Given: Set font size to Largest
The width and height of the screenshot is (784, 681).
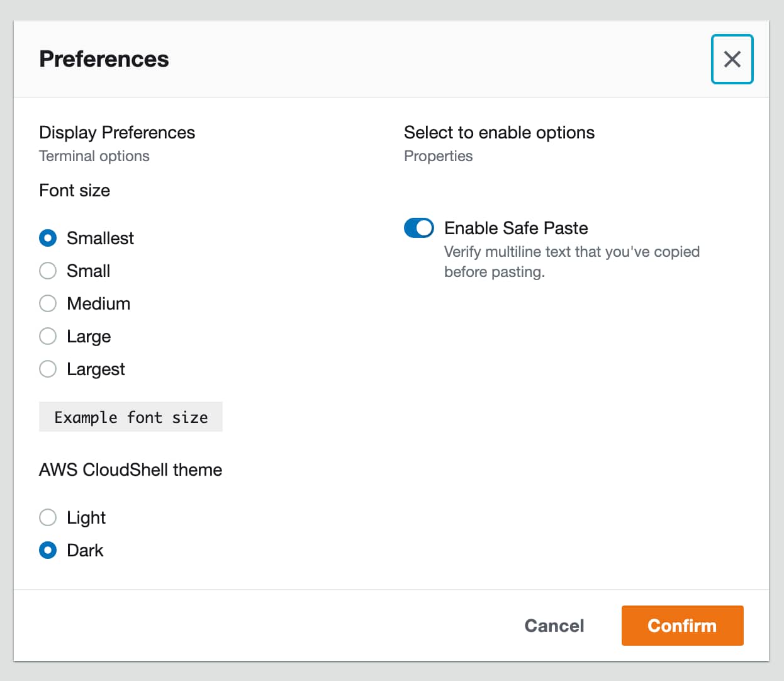Looking at the screenshot, I should click(x=48, y=369).
